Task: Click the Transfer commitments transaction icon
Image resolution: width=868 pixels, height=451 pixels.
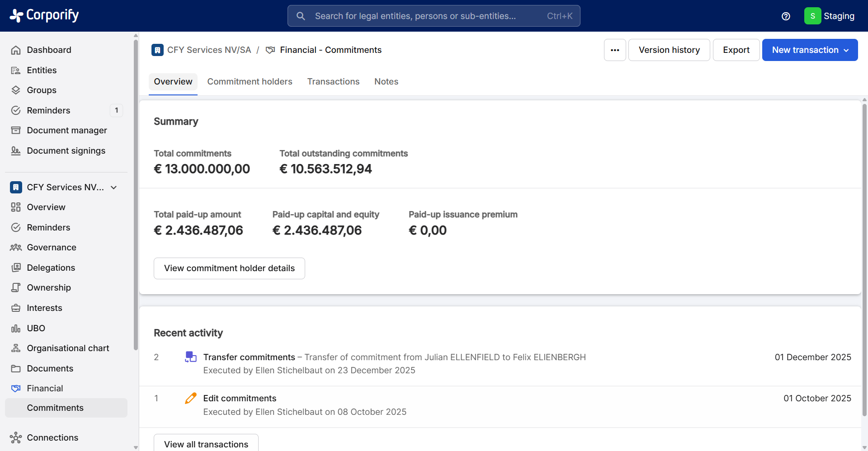Action: (191, 357)
